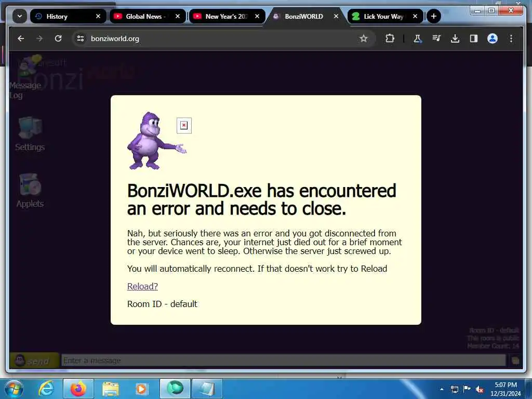
Task: Switch to the New Year's tab
Action: [227, 16]
